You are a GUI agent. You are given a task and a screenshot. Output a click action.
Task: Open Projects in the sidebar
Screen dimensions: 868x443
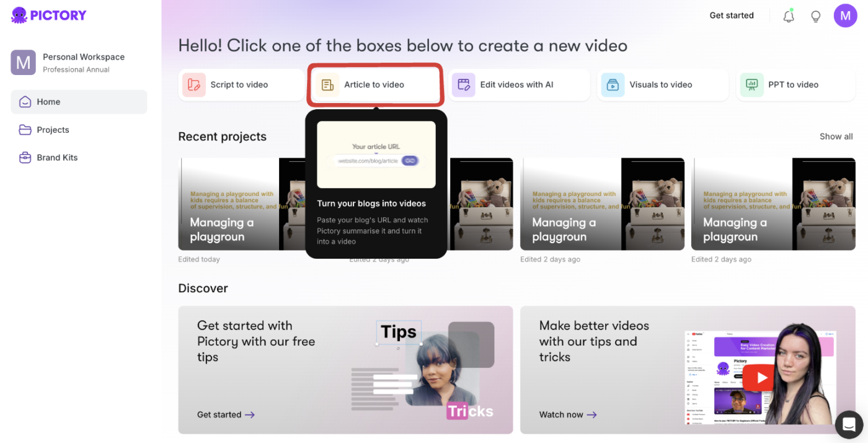point(79,130)
